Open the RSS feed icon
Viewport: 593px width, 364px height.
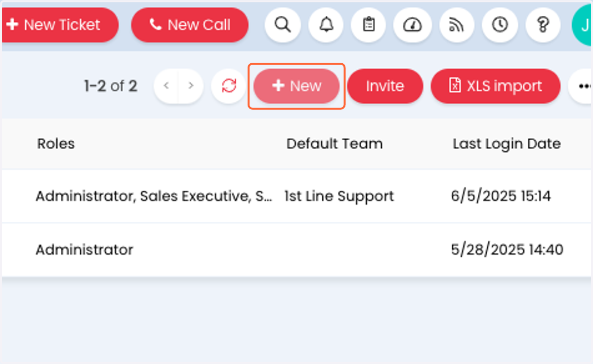click(x=455, y=25)
